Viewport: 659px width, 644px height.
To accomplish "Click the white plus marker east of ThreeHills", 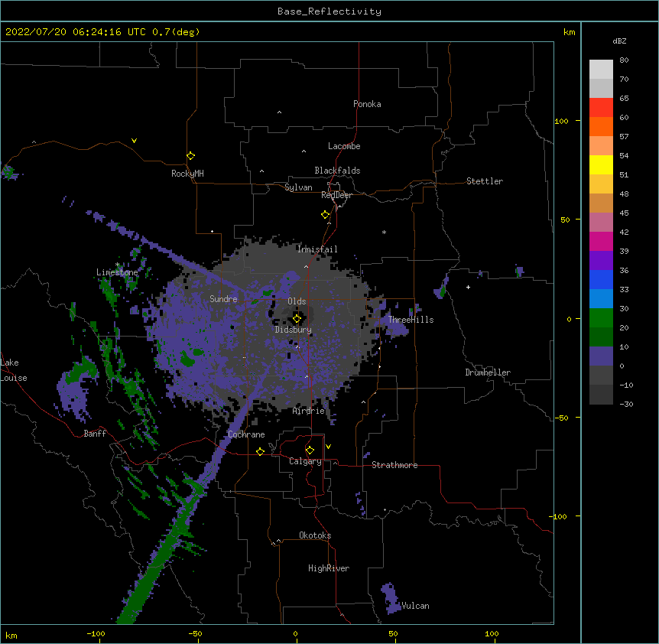I will coord(468,287).
